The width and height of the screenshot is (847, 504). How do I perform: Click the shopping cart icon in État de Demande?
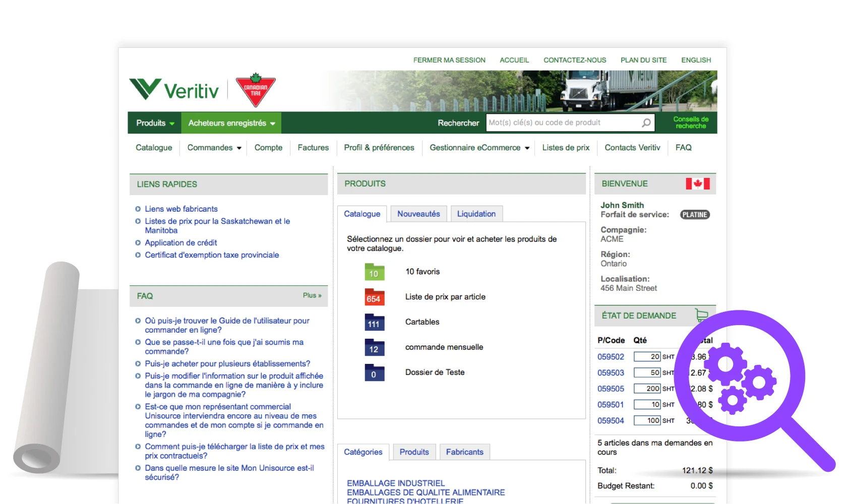pos(702,314)
